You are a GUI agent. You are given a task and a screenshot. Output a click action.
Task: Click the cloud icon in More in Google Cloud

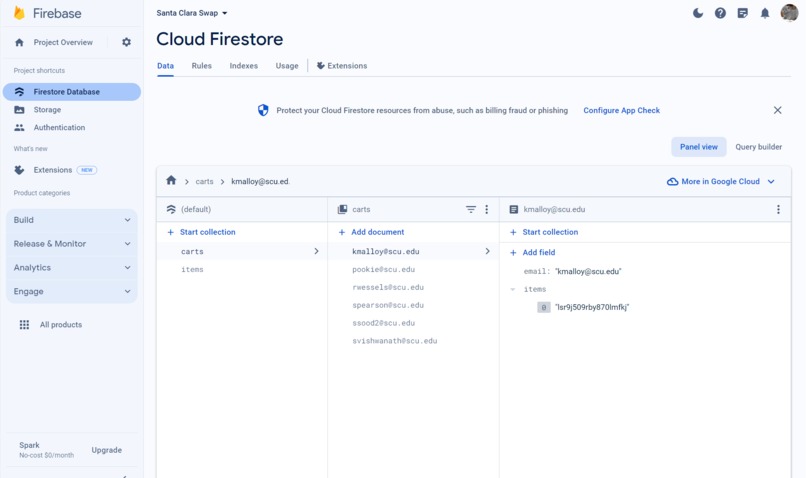tap(672, 181)
